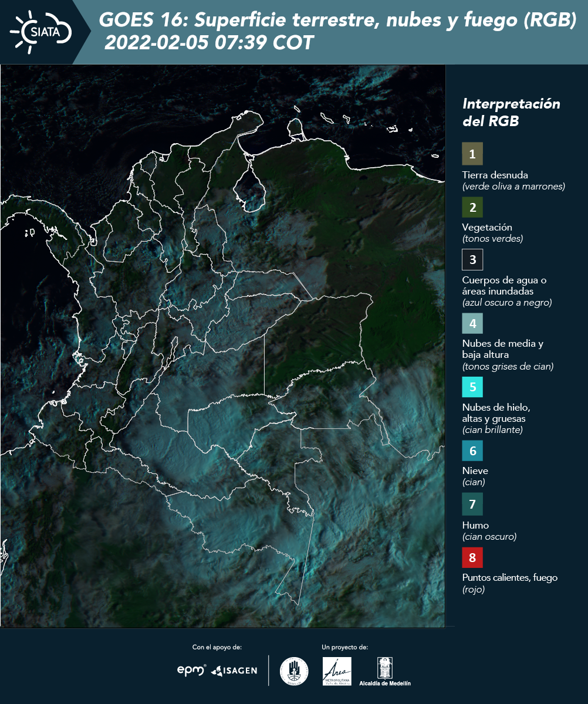The width and height of the screenshot is (588, 704).
Task: Click the round Universidad seal logo
Action: 294,671
